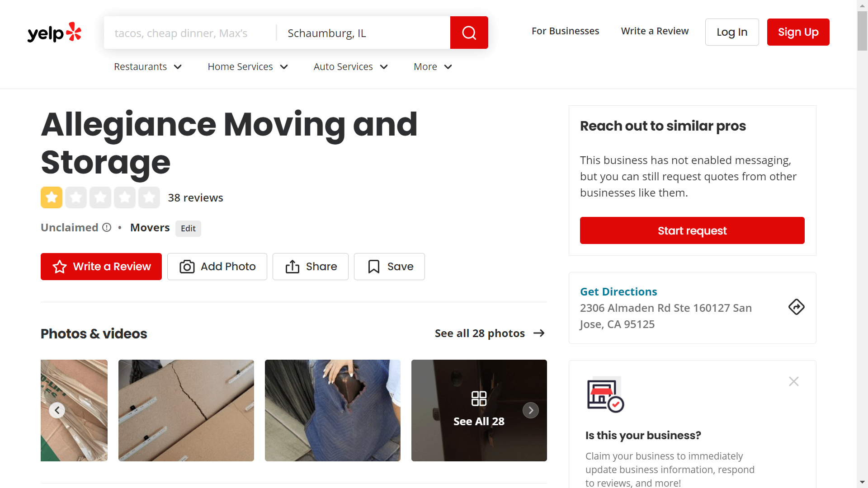This screenshot has width=868, height=488.
Task: Open the For Businesses link
Action: coord(565,31)
